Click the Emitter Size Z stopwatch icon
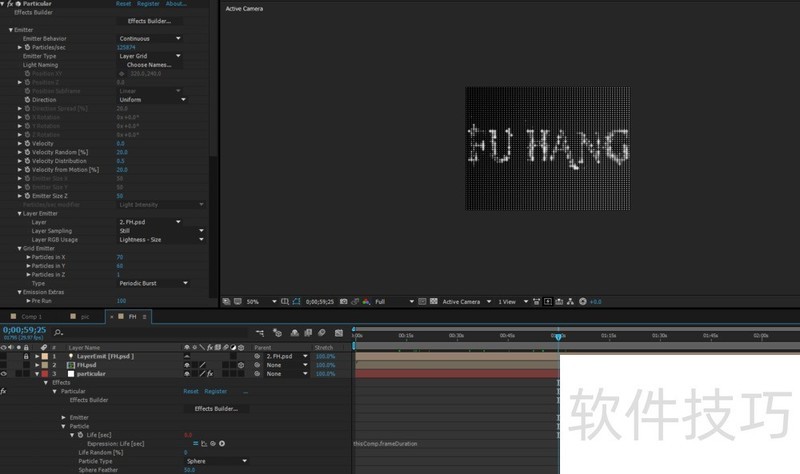800x474 pixels. 27,196
